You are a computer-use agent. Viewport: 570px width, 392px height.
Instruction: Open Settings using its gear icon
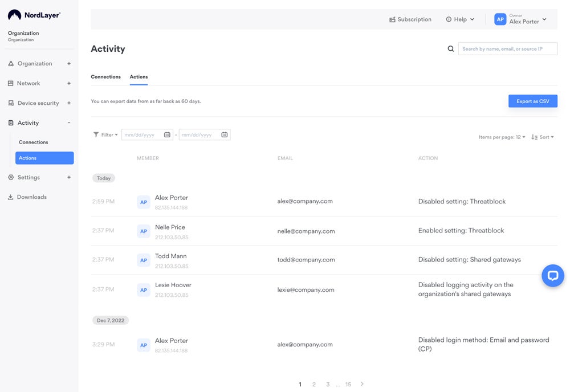[10, 177]
